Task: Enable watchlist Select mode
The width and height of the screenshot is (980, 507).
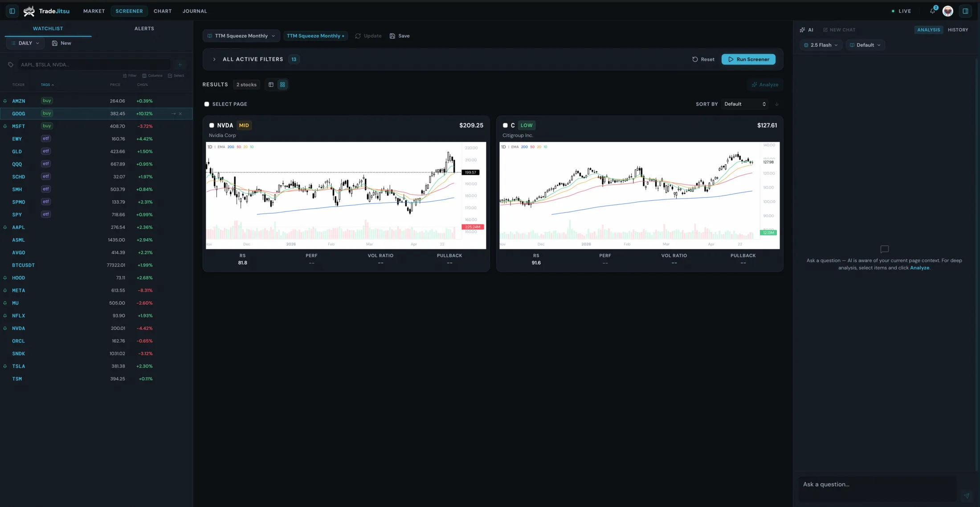Action: [176, 76]
